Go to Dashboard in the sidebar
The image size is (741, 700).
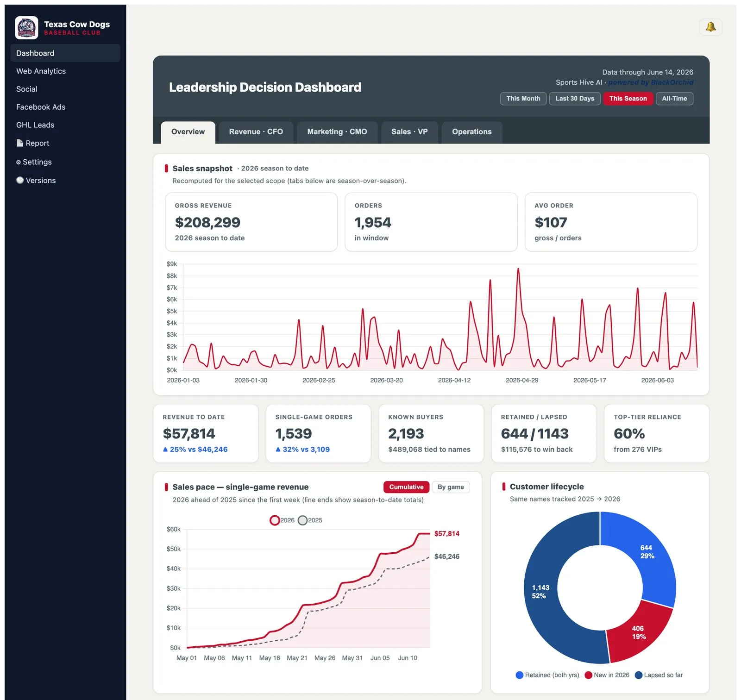click(x=65, y=53)
